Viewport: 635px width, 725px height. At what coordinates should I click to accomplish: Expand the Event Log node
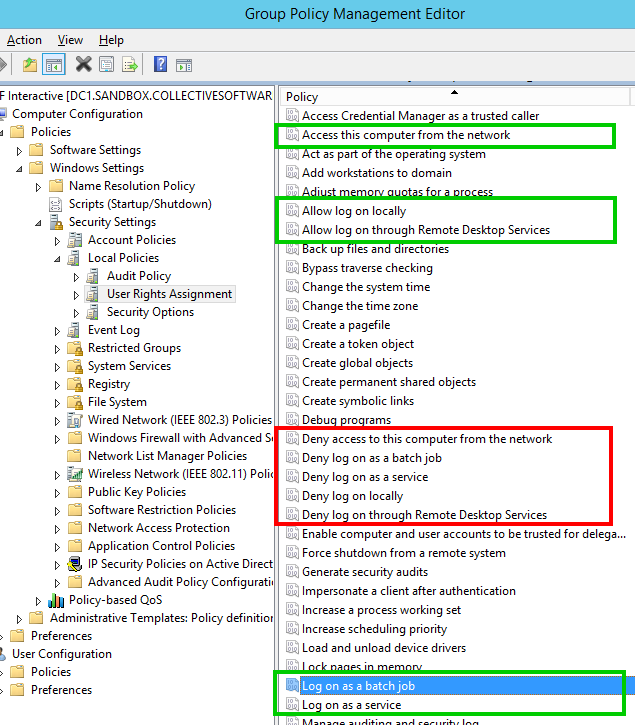click(57, 330)
